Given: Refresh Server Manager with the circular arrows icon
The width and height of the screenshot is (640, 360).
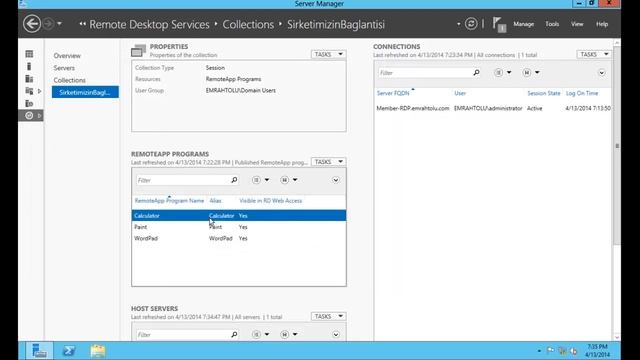Looking at the screenshot, I should [x=471, y=24].
